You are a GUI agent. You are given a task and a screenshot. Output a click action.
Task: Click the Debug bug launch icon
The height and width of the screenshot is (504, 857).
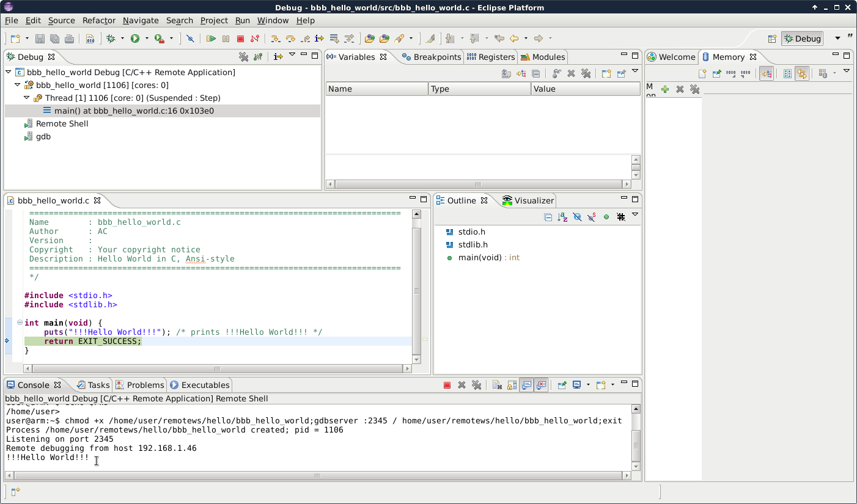[111, 38]
